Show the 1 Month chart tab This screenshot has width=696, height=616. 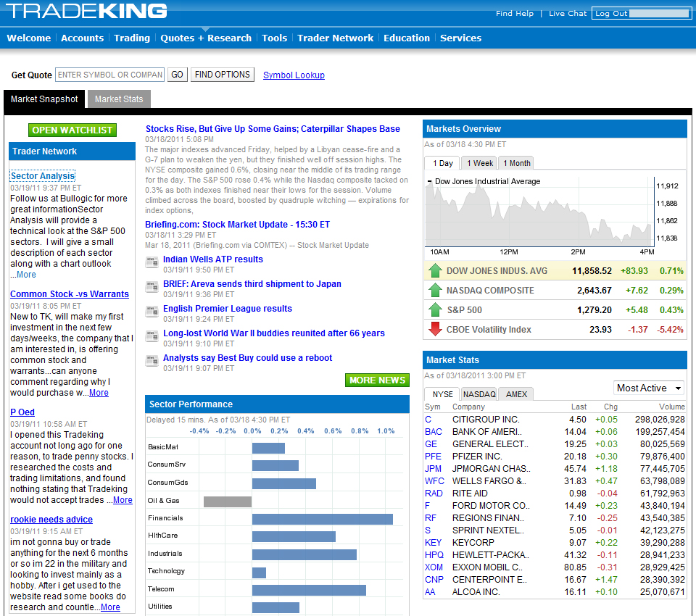[x=516, y=163]
